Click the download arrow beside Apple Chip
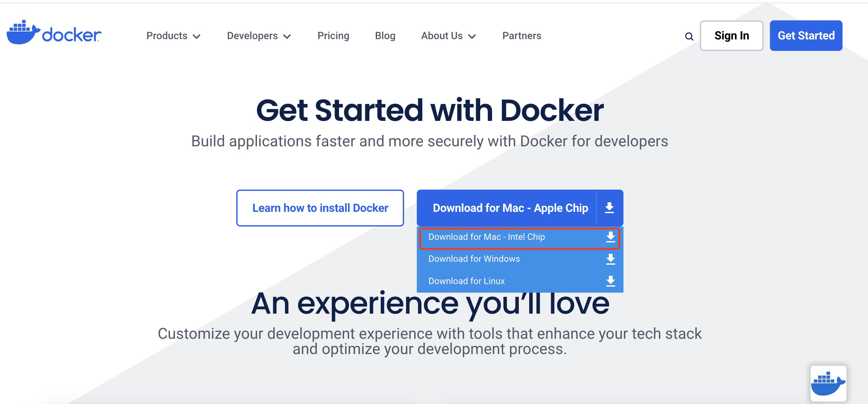This screenshot has width=868, height=404. click(x=609, y=208)
